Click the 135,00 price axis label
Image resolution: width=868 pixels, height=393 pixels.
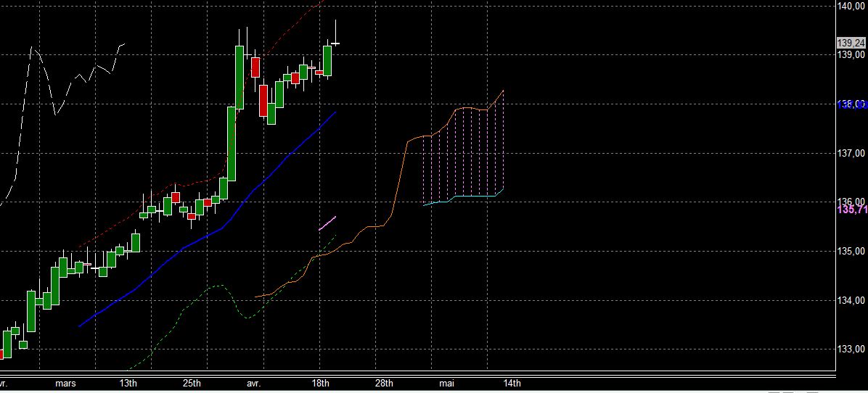pos(852,252)
